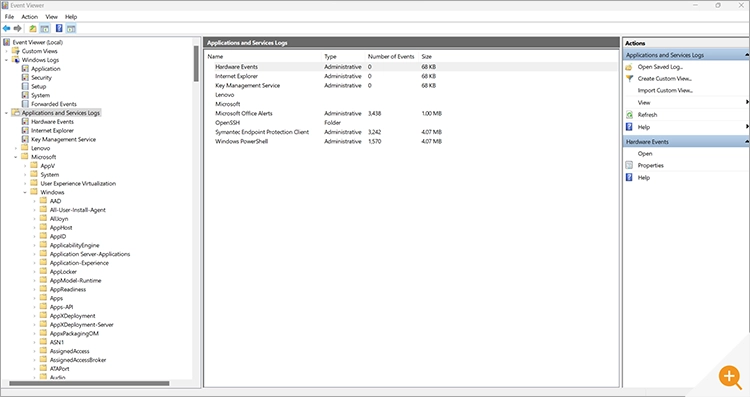Click Open under Hardware Events actions
Viewport: 750px width, 397px height.
click(x=645, y=154)
